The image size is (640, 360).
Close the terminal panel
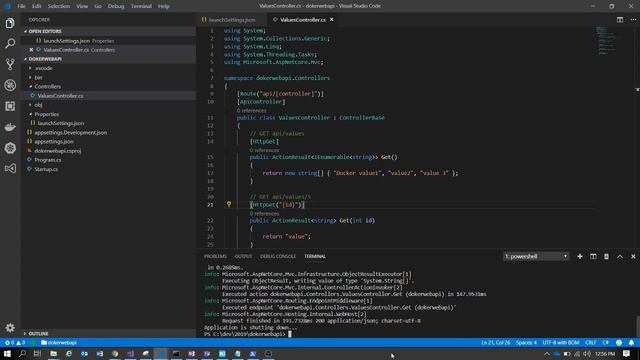pos(633,256)
